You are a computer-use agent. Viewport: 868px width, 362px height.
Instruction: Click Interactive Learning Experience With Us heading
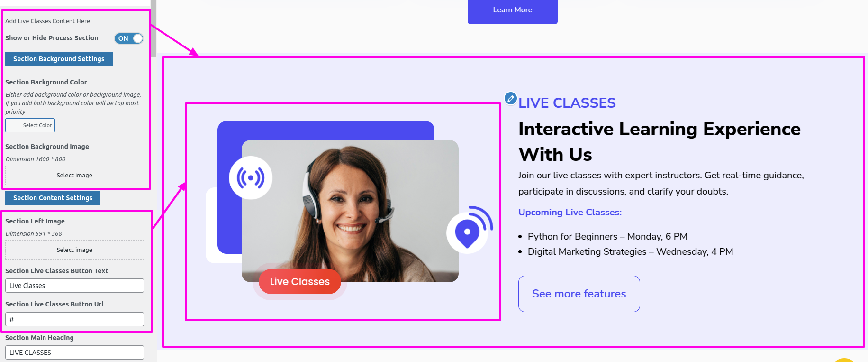click(660, 141)
